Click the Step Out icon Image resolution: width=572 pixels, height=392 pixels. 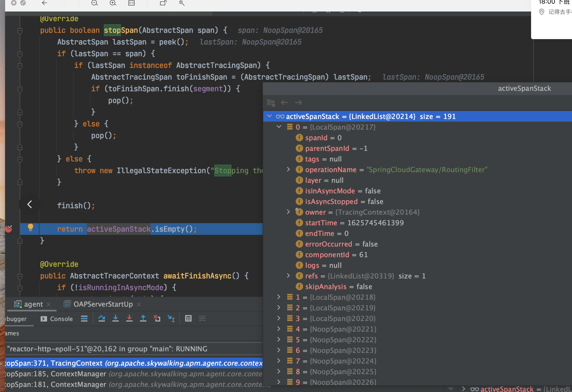click(x=143, y=319)
